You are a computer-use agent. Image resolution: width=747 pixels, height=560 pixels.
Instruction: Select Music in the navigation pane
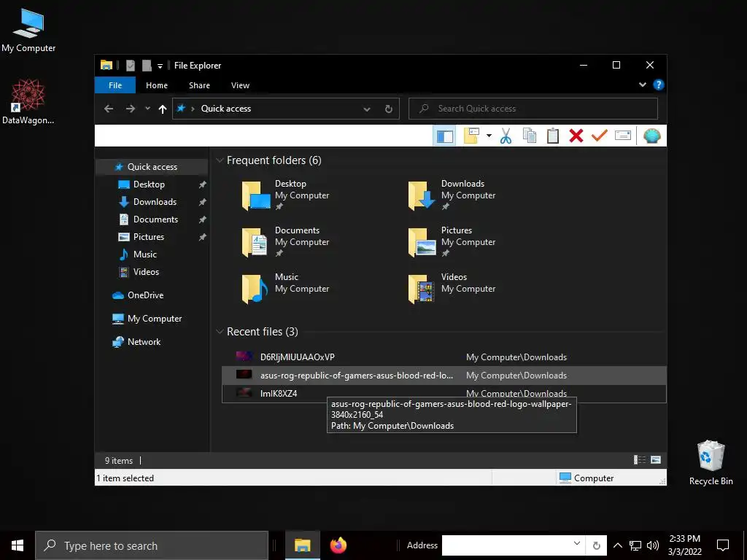(x=145, y=254)
